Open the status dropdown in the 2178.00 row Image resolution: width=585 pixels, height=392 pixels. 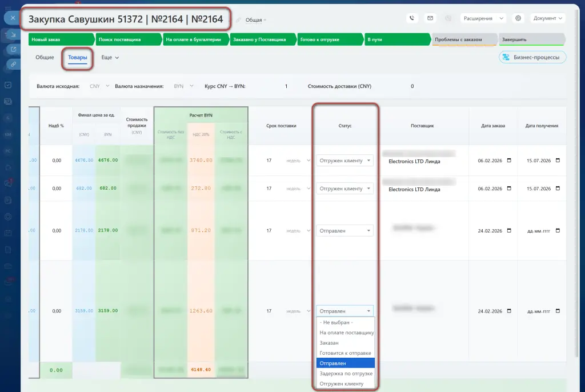(344, 231)
